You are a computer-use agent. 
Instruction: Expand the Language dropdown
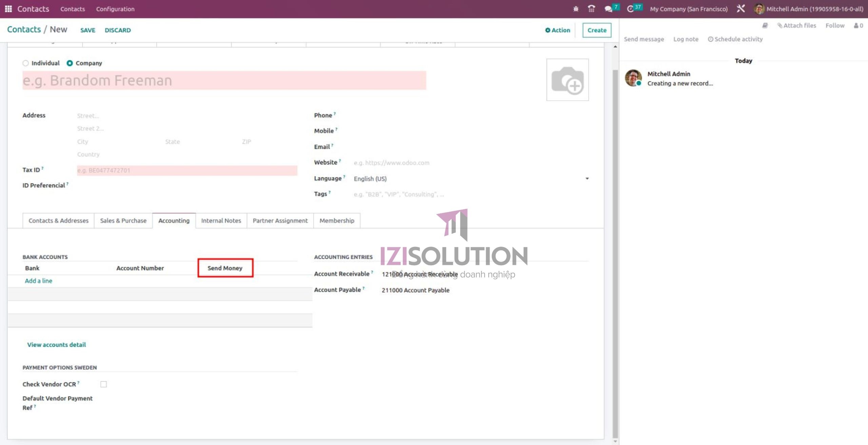(x=587, y=178)
